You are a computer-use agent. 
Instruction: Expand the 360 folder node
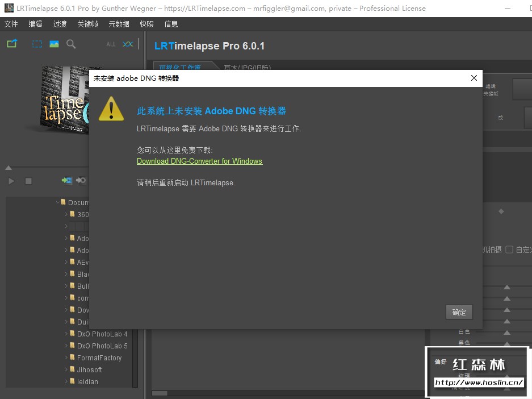coord(66,214)
